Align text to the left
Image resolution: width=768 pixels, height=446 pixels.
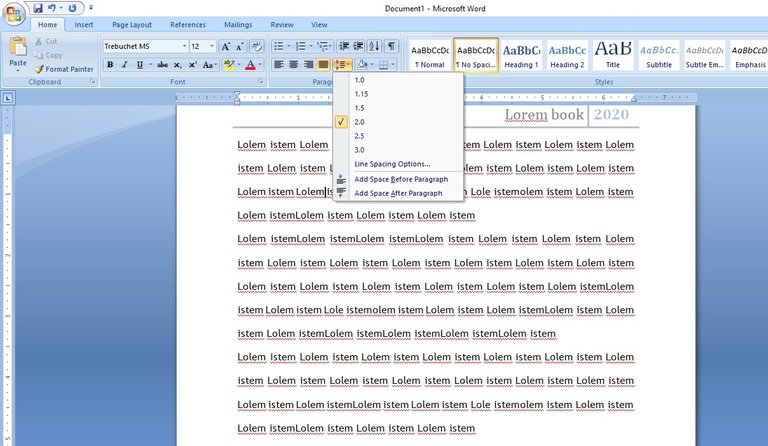[x=279, y=65]
